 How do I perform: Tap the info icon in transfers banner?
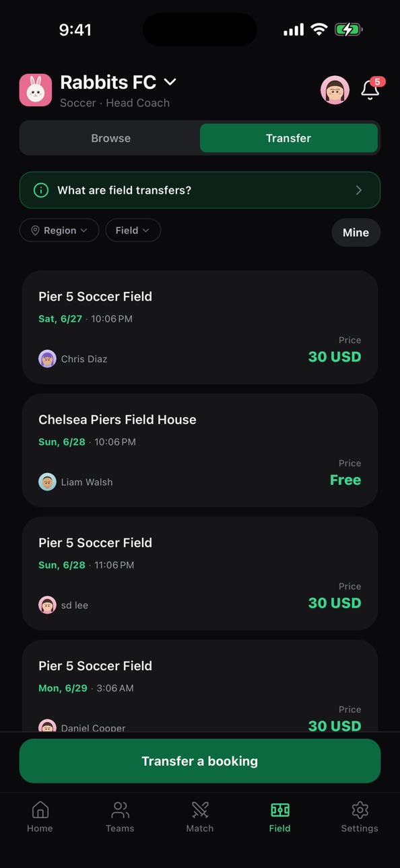tap(41, 190)
